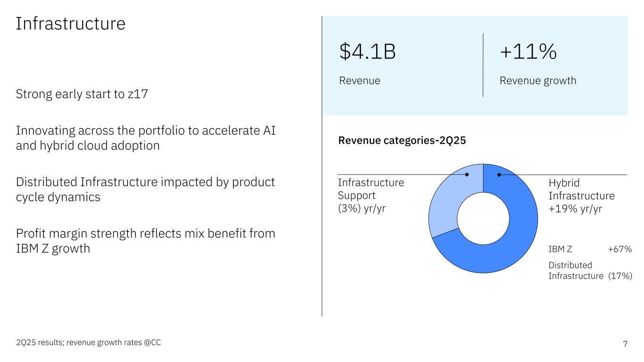
Task: Click the 'IBM Z' legend entry
Action: (560, 249)
